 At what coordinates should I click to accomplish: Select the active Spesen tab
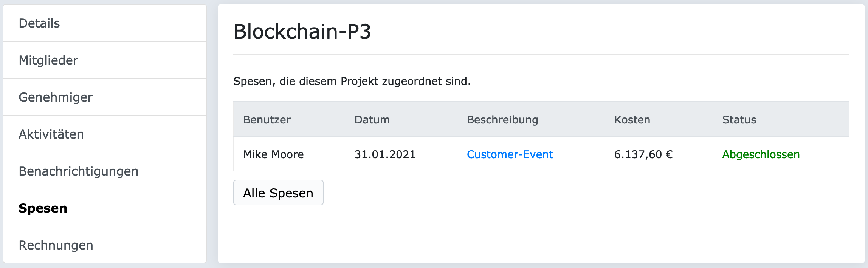tap(42, 208)
